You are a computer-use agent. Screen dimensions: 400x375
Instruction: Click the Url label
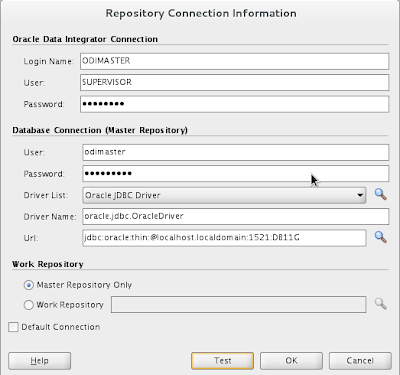pyautogui.click(x=31, y=238)
